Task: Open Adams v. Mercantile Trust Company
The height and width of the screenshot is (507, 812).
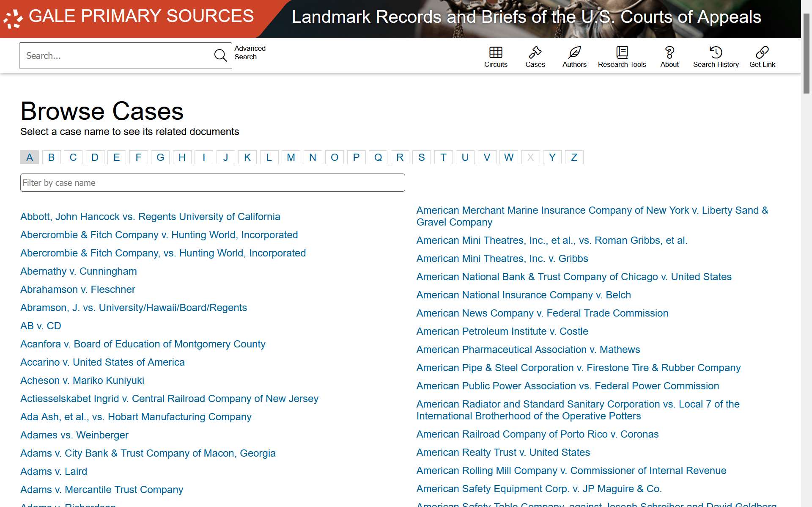Action: coord(101,490)
